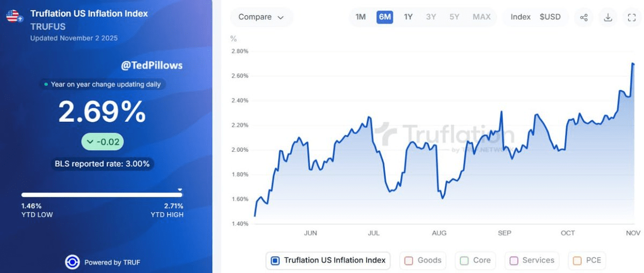
Task: Select the 1Y time range
Action: point(408,17)
